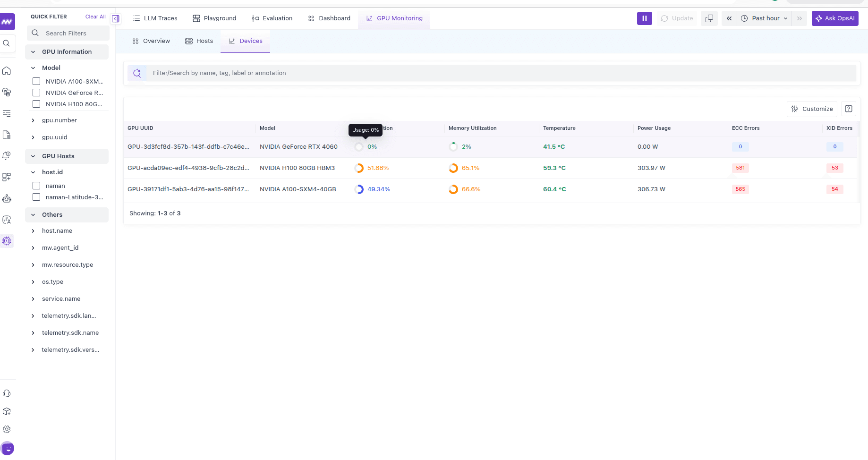Click Clear All quick filters

point(95,17)
